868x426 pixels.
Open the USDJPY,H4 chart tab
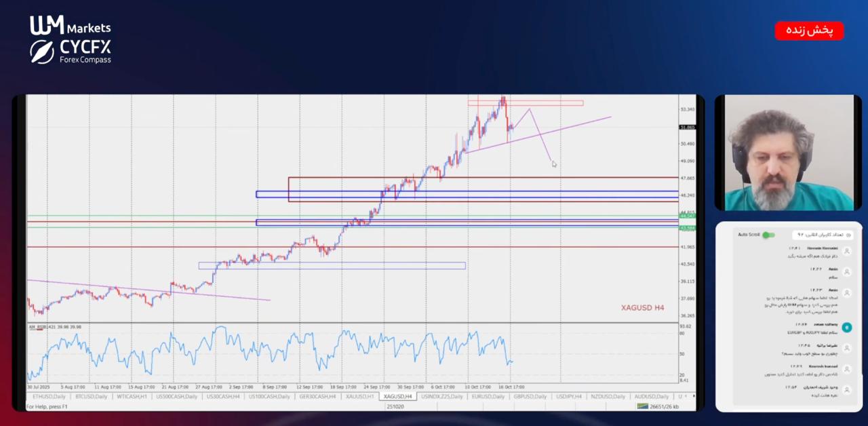click(x=568, y=396)
